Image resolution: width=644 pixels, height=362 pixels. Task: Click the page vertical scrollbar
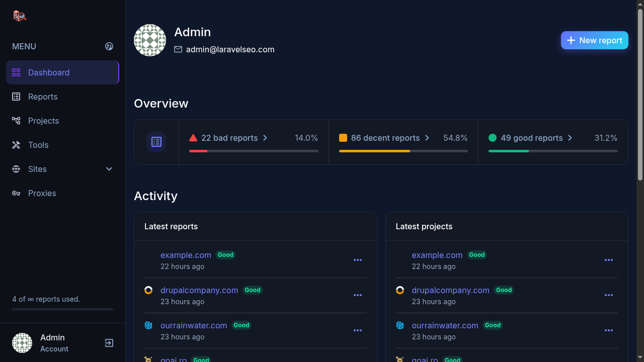click(x=640, y=95)
